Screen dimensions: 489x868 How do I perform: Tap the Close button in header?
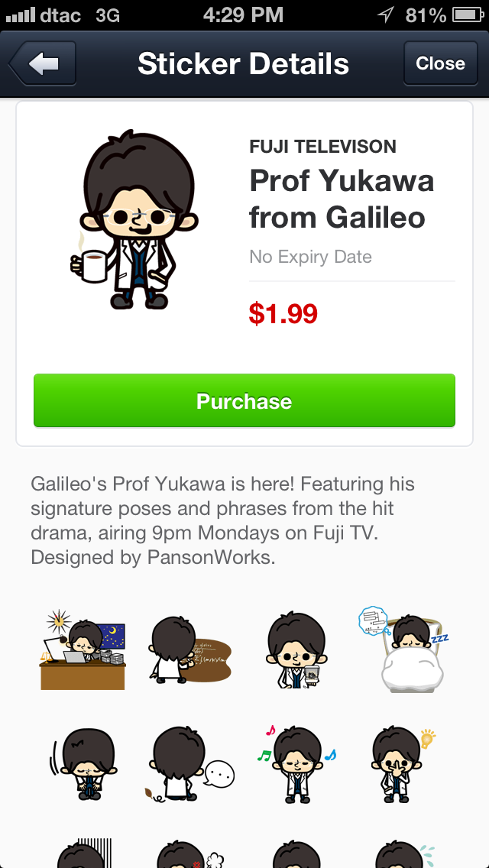point(440,63)
